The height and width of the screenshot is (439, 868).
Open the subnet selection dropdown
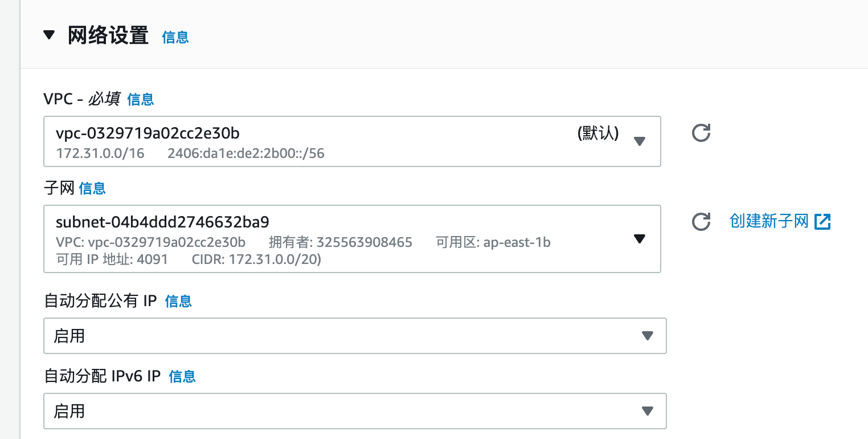342,239
